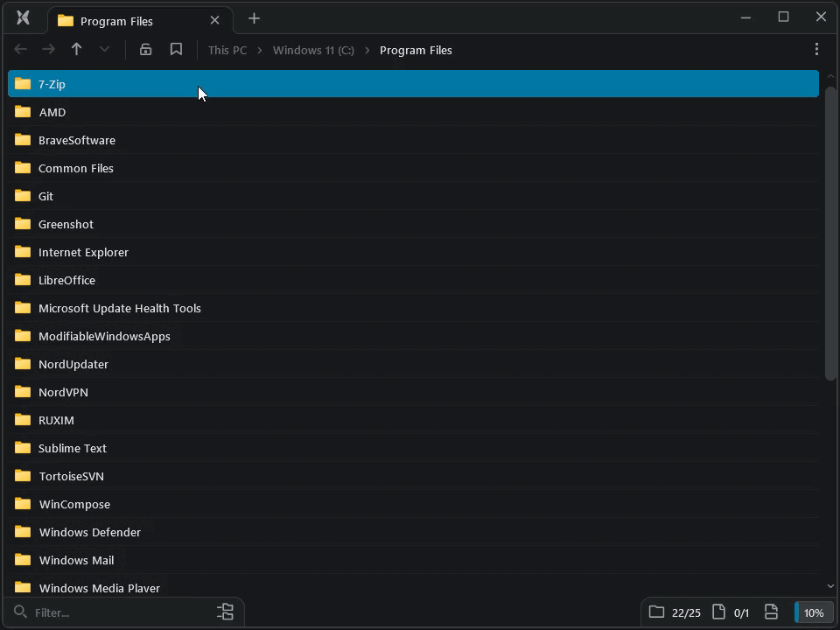Click the vertical scrollbar thumb
Image resolution: width=840 pixels, height=630 pixels.
click(830, 233)
